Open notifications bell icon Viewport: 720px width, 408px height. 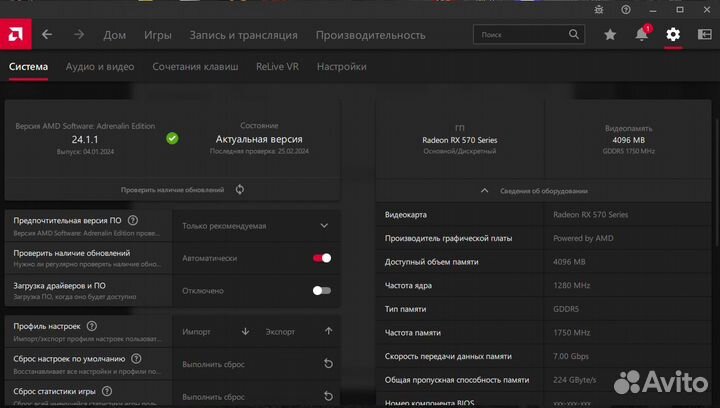click(641, 34)
